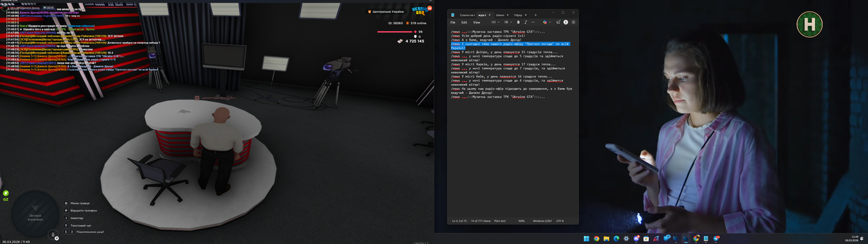Click the Центральна Україна server label
868x244 pixels.
click(x=388, y=12)
